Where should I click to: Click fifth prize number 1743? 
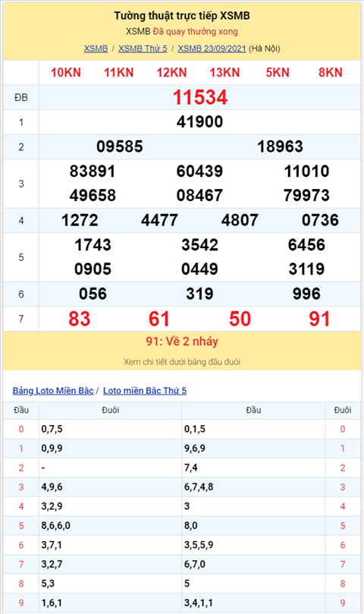pos(93,244)
